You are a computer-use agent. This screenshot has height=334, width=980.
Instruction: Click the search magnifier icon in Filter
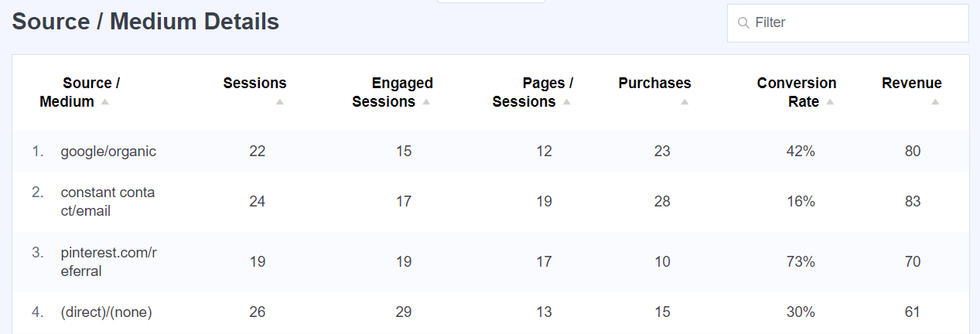click(743, 23)
